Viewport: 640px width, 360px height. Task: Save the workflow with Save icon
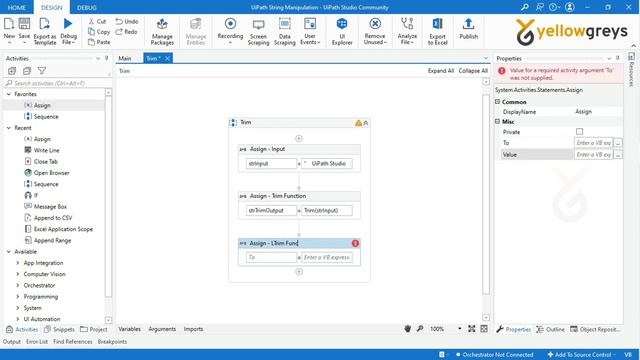coord(24,24)
